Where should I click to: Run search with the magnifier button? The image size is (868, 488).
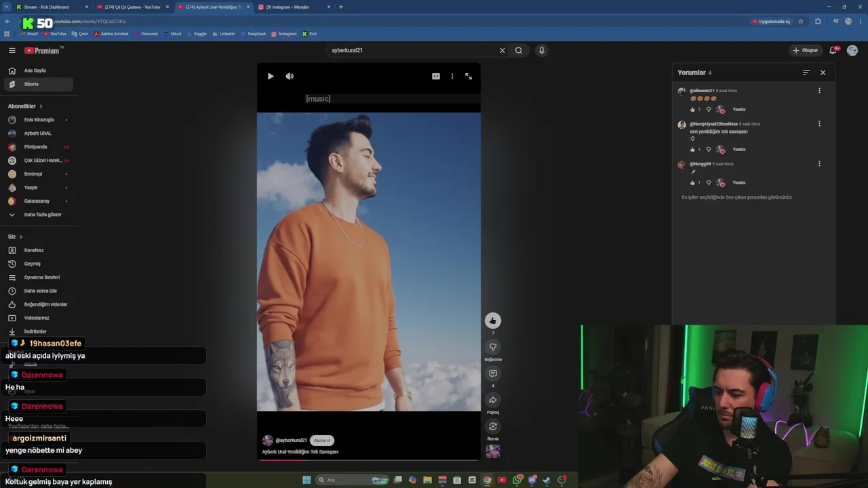click(519, 50)
